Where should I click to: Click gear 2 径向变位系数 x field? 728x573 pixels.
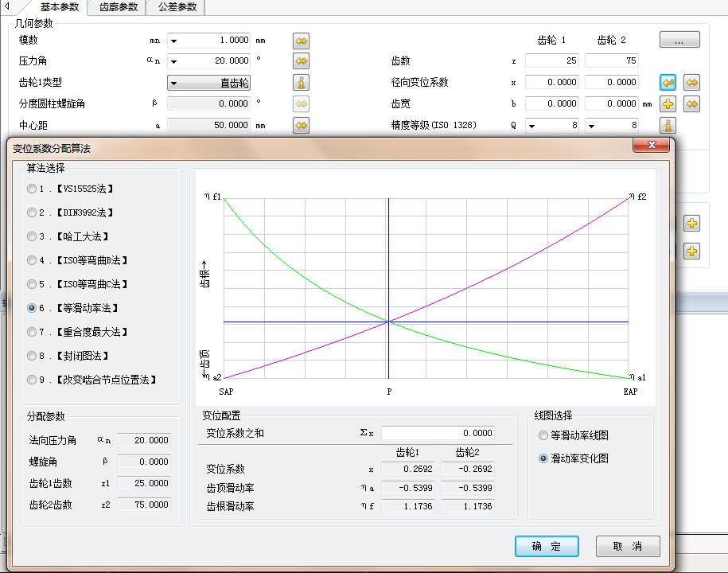[612, 82]
